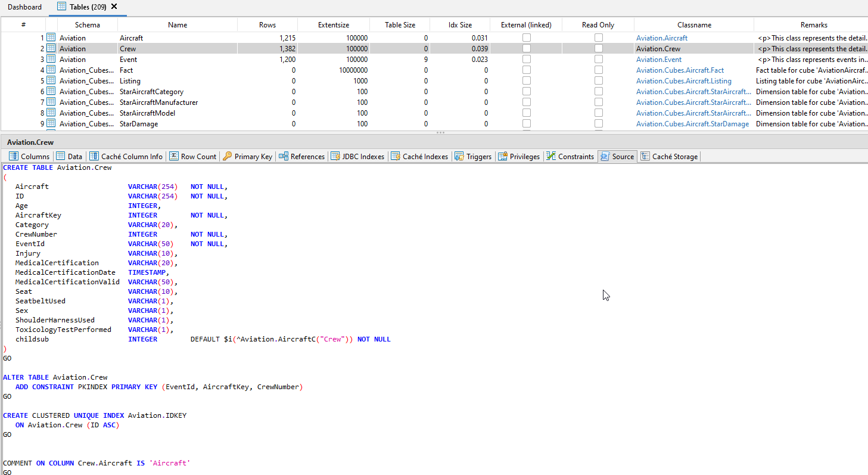Select the Primary Key tab's key icon
This screenshot has width=868, height=475.
tap(227, 156)
